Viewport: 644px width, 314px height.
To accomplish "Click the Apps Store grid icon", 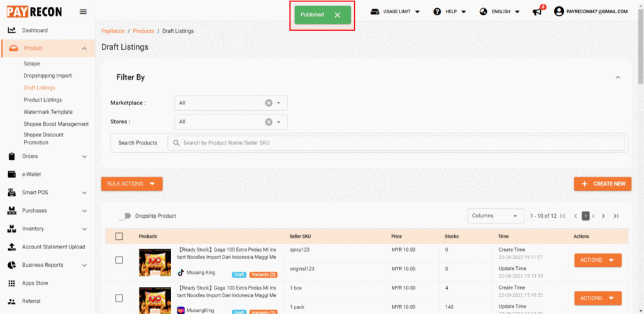I will click(12, 283).
